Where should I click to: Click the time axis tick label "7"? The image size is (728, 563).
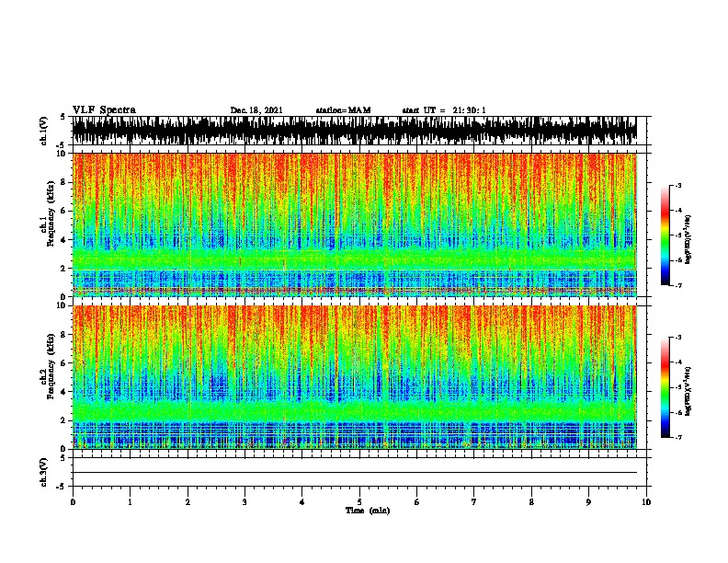point(474,502)
